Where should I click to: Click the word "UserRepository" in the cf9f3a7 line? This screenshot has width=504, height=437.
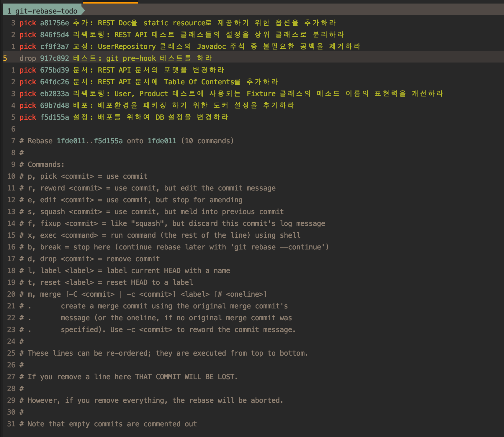pos(127,46)
